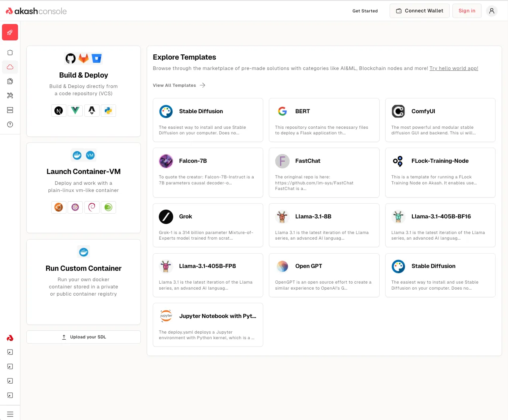
Task: Open the Try hello world app link
Action: pyautogui.click(x=454, y=68)
